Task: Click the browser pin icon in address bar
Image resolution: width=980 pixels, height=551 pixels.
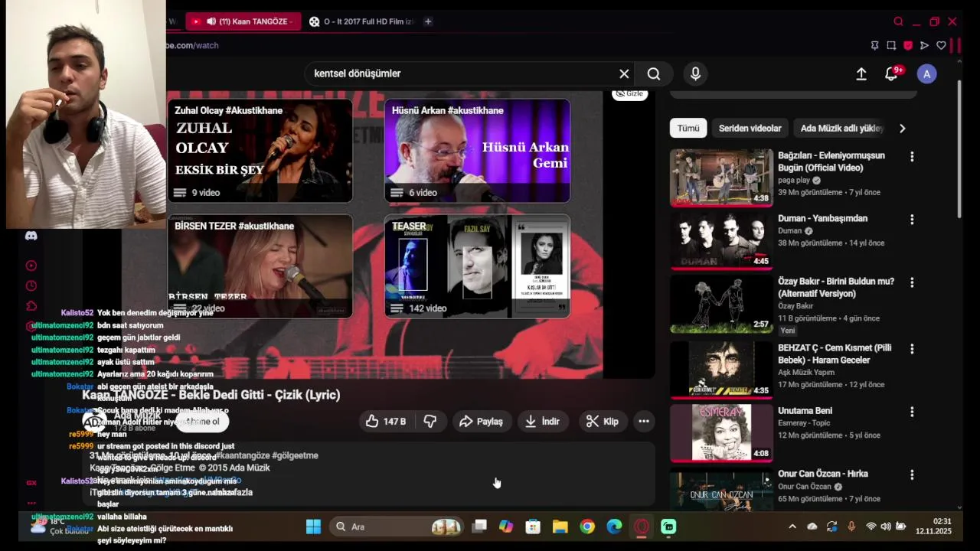Action: (x=874, y=46)
